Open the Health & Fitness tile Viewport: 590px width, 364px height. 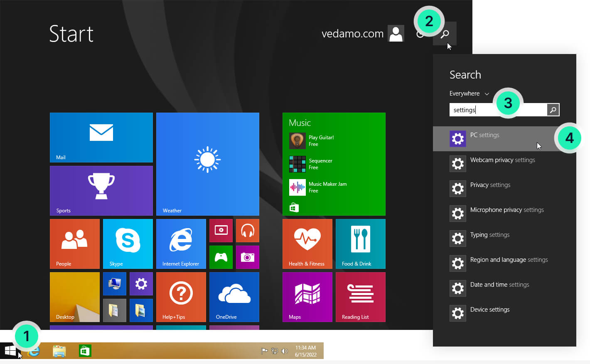(307, 244)
